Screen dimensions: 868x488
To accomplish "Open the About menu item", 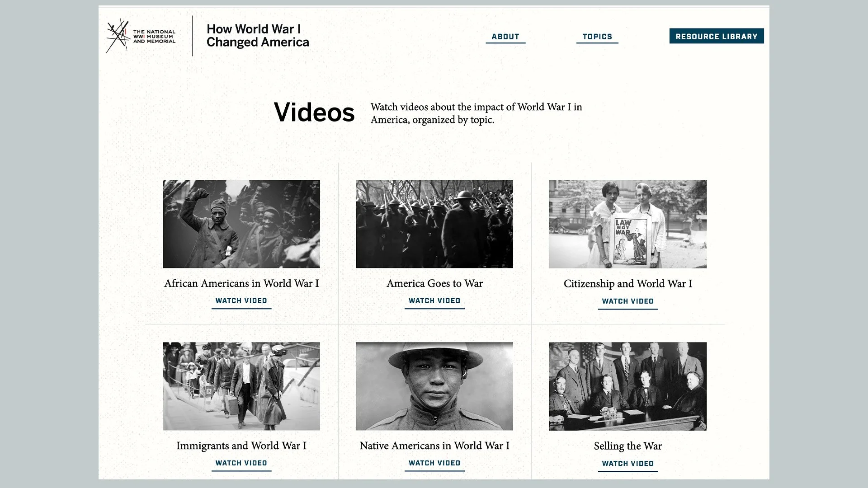I will tap(505, 37).
